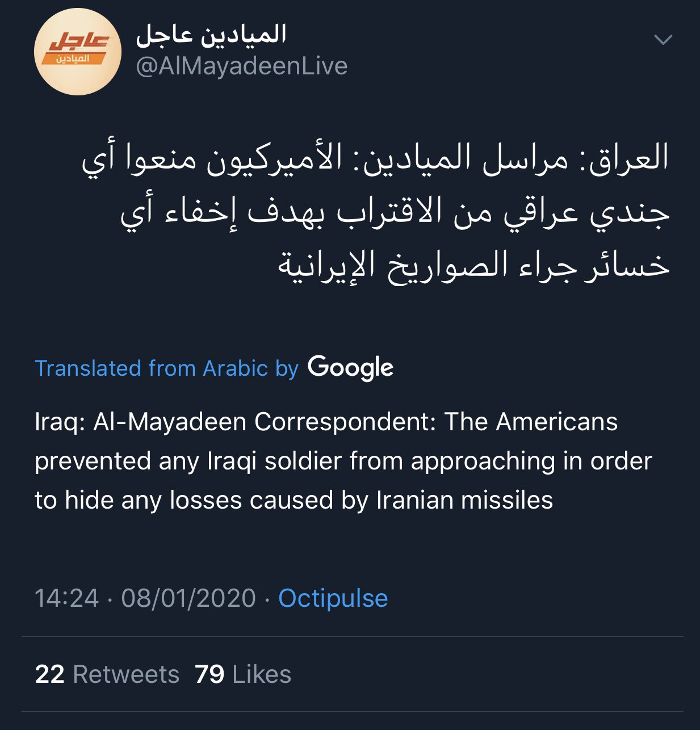Click the Arabic line starting with جندي عراقي
This screenshot has height=730, width=700.
395,211
